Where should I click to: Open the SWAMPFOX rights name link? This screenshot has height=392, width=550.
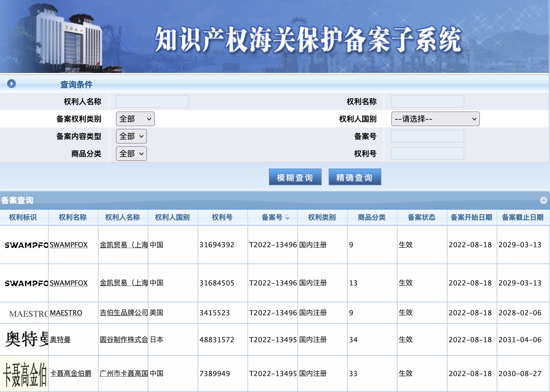pos(68,245)
